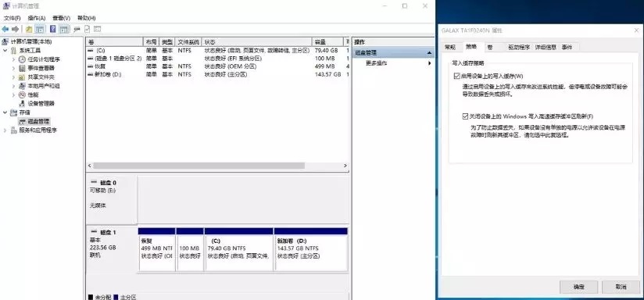This screenshot has width=644, height=300.
Task: Click the 事件查看器 icon in tree
Action: pos(22,68)
